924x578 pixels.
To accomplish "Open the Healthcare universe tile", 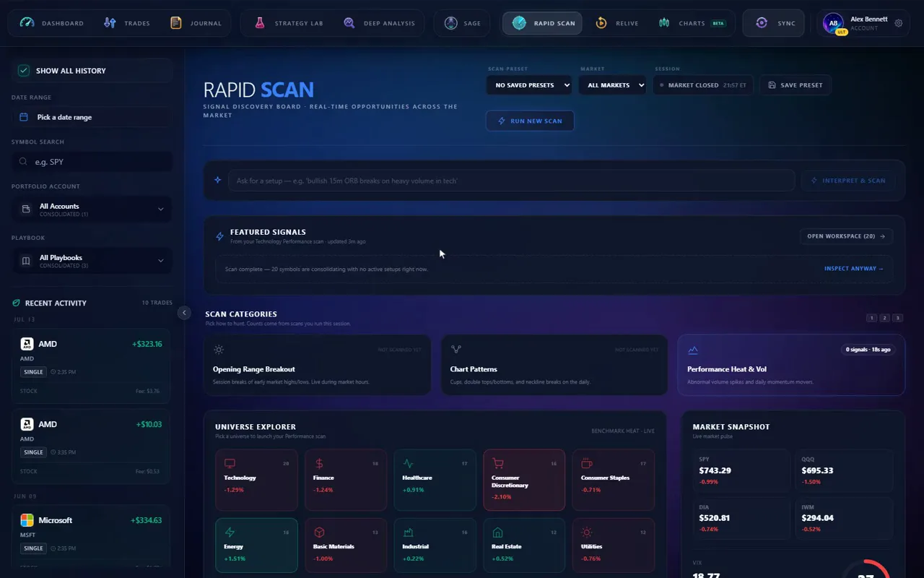I will pos(435,480).
